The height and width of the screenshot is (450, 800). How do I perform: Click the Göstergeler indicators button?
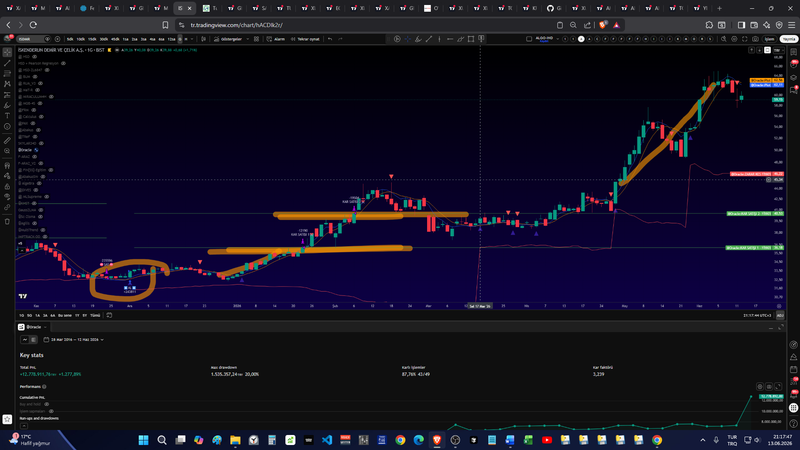228,39
